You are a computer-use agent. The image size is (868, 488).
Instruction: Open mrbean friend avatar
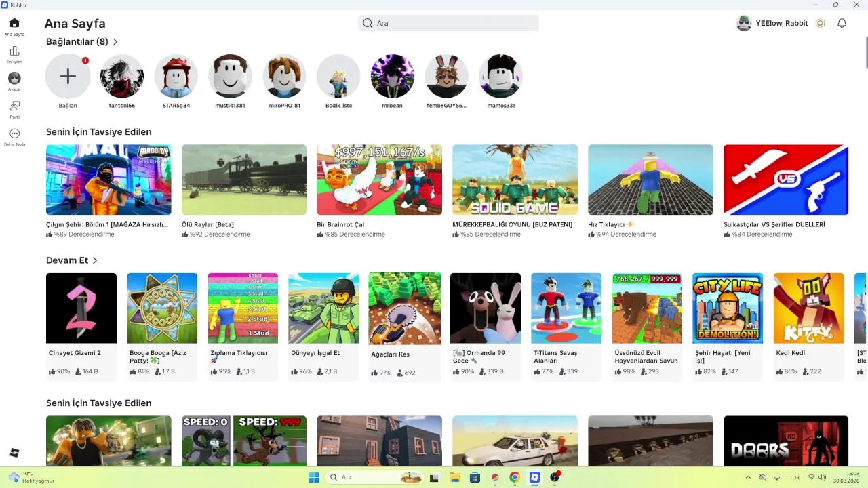[393, 76]
